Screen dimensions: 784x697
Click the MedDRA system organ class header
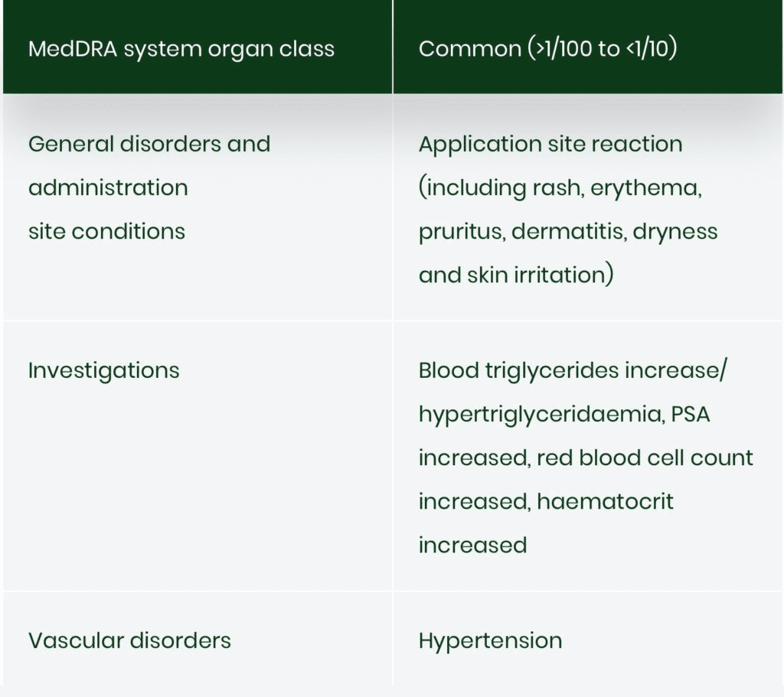181,49
